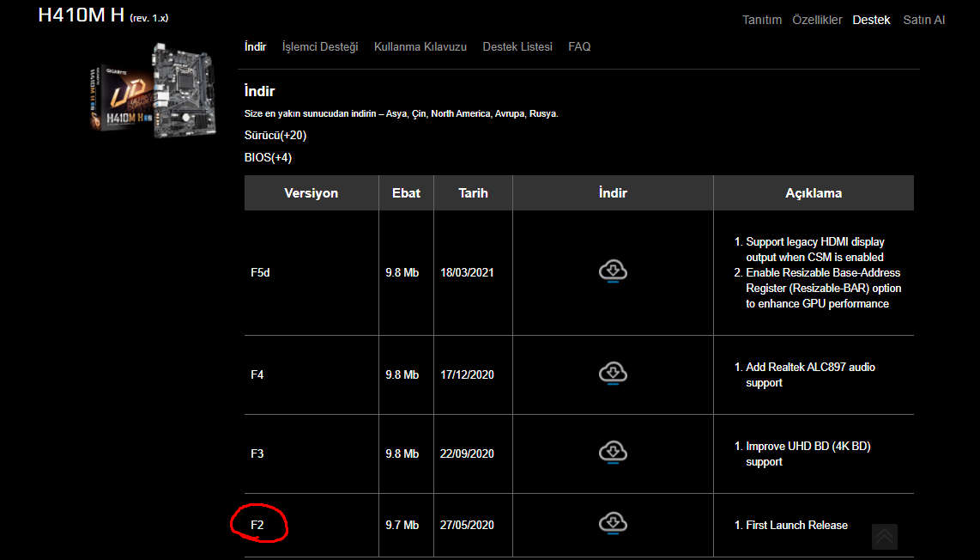Download BIOS version F4 via cloud icon

613,374
